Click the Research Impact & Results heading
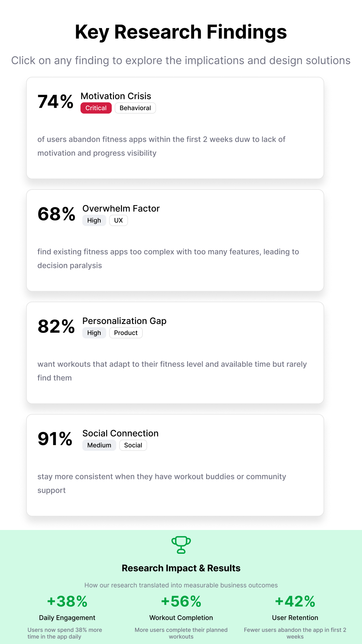 coord(181,568)
